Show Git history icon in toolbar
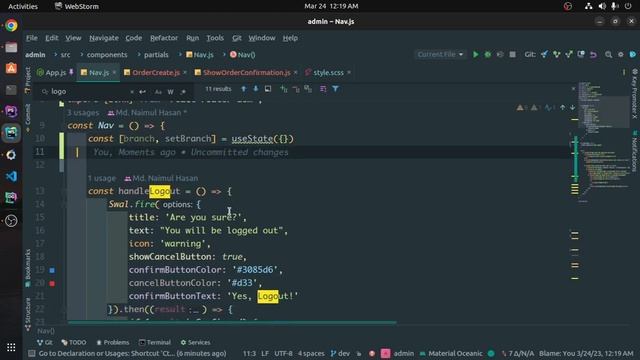 click(x=581, y=54)
